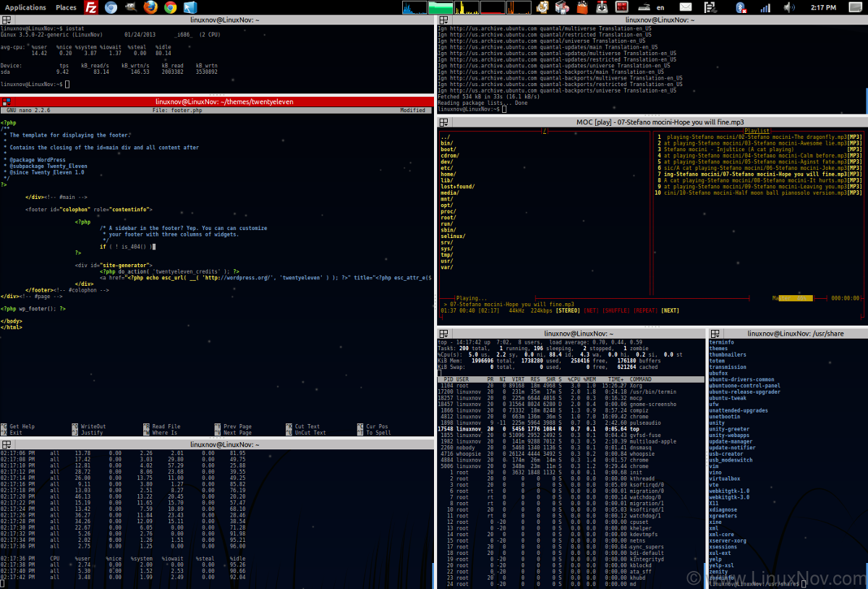Open Firefox from the top panel

tap(150, 8)
